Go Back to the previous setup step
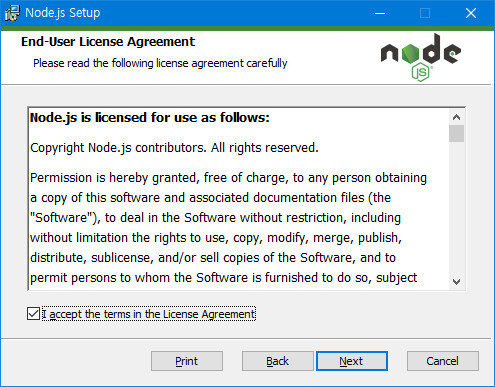The image size is (495, 387). pyautogui.click(x=278, y=361)
